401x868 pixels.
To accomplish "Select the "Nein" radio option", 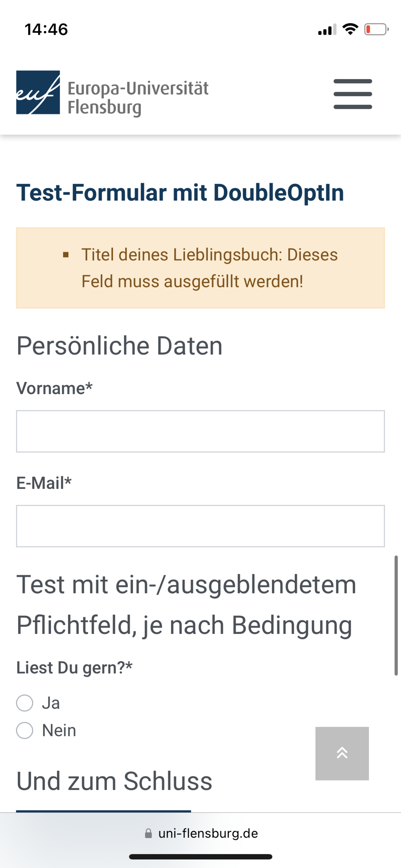I will (x=25, y=730).
